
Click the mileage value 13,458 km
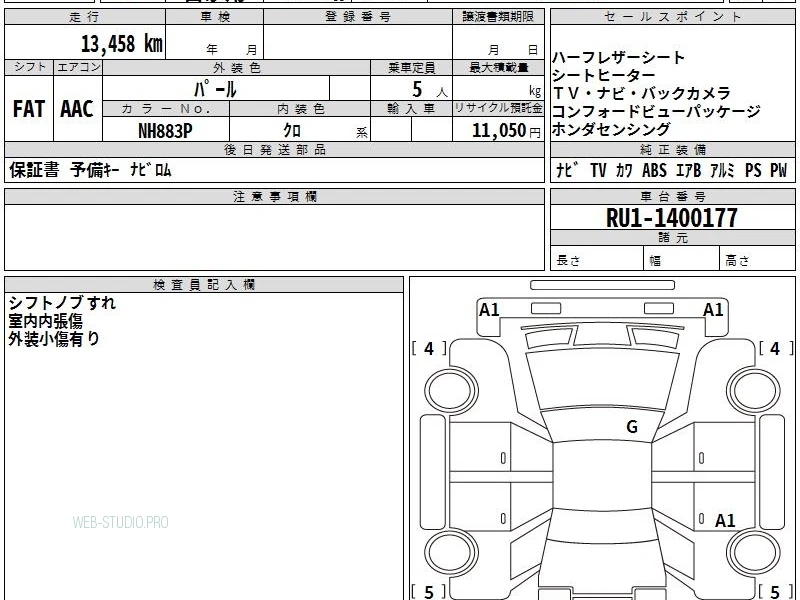point(122,44)
